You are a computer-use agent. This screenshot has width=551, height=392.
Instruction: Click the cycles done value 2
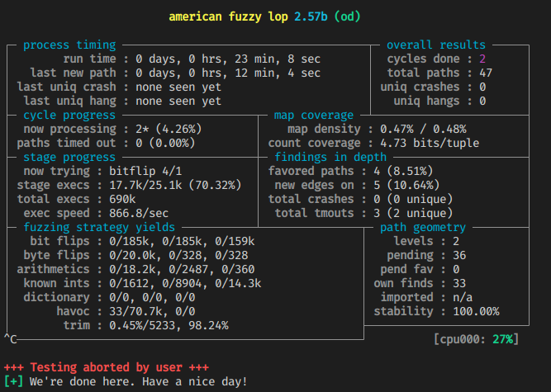click(482, 59)
